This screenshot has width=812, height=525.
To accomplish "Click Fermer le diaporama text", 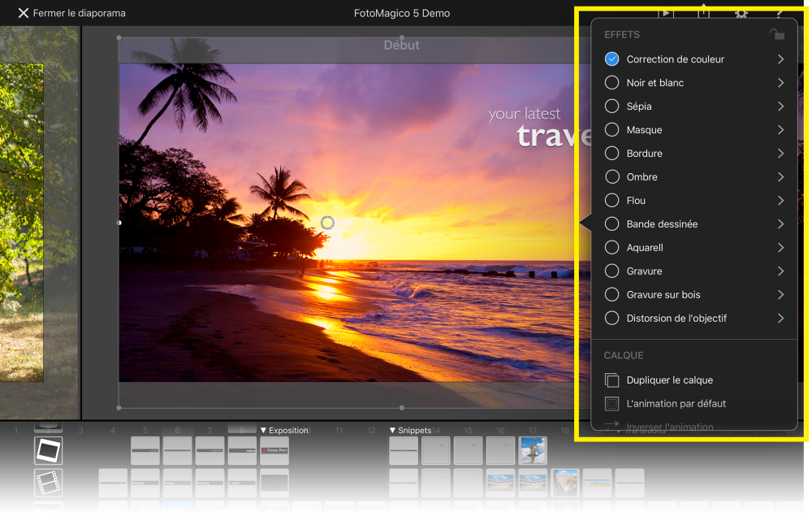I will 79,13.
